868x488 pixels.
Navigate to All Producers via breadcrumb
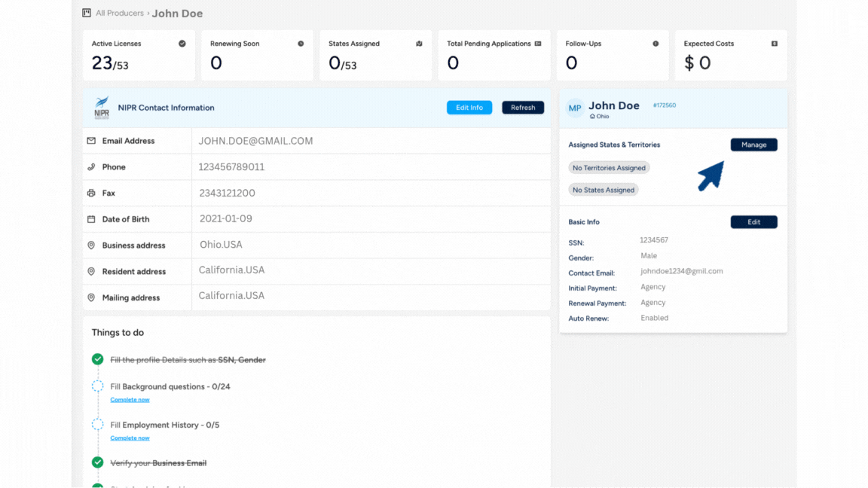point(119,13)
